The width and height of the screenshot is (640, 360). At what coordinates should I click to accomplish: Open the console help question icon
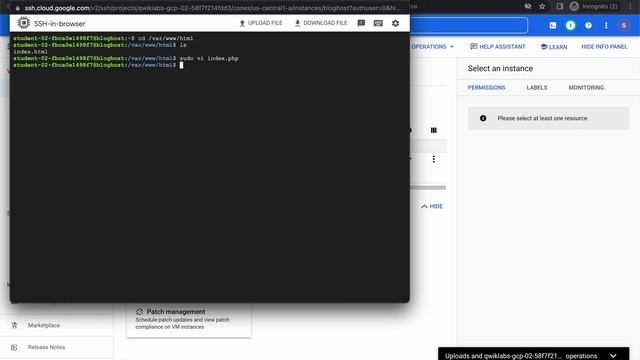pos(588,25)
